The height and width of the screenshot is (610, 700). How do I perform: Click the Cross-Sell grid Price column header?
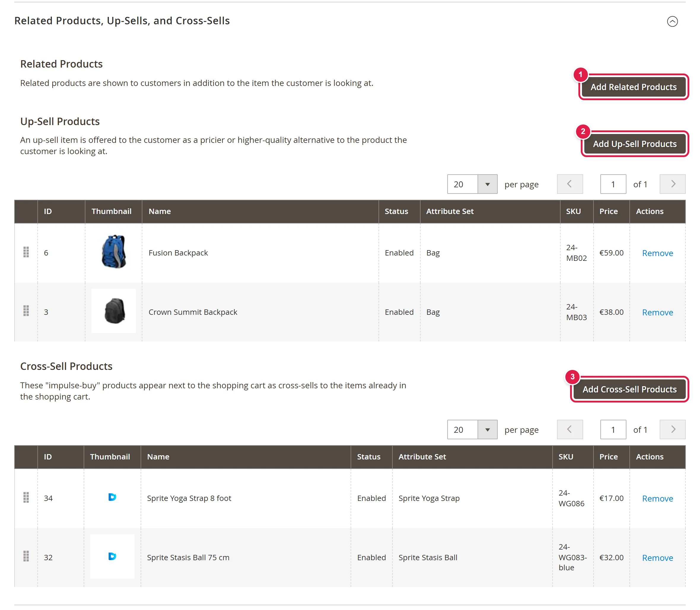pos(611,457)
